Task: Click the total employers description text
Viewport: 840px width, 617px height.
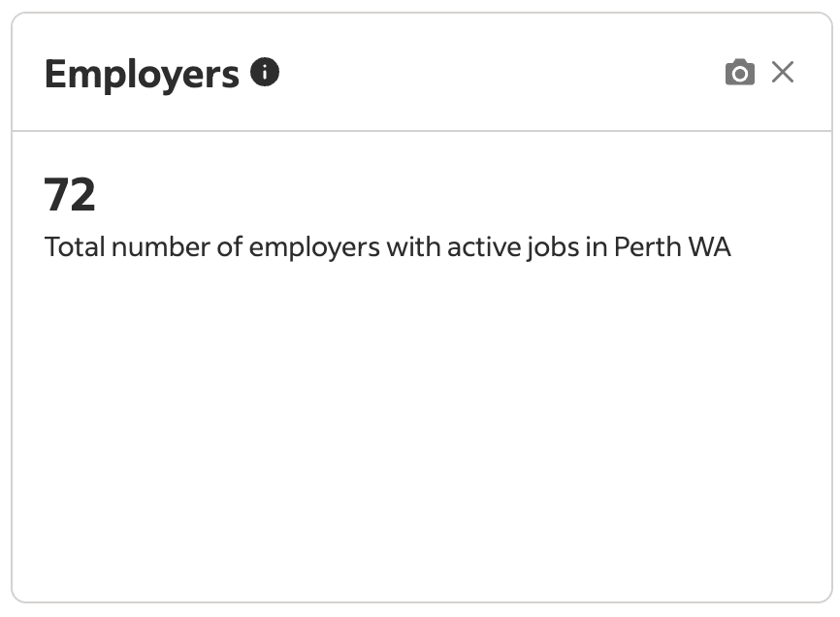Action: tap(387, 247)
